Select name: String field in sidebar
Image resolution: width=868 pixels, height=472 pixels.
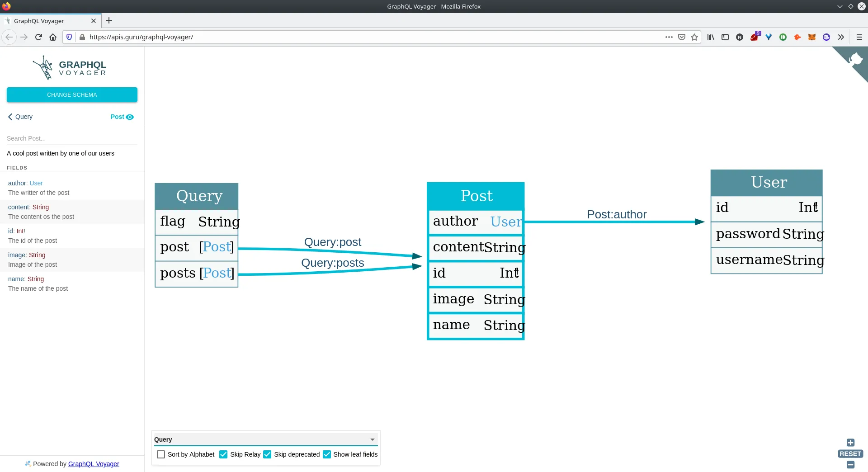coord(72,284)
